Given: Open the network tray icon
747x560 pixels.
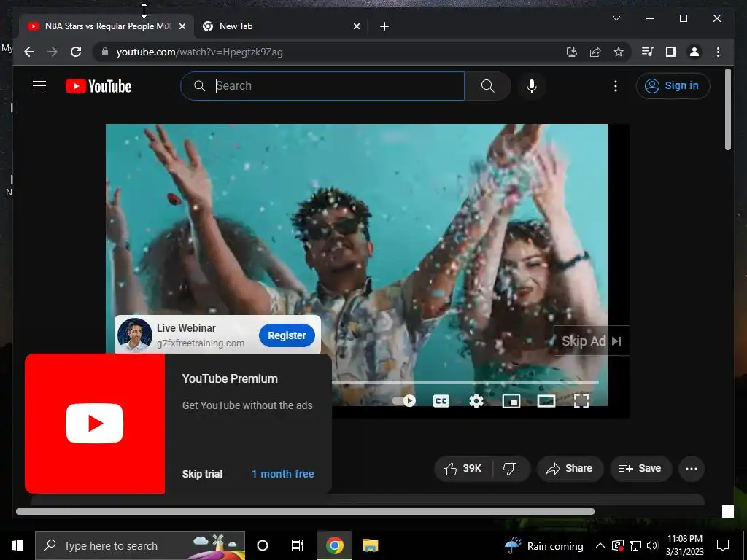Looking at the screenshot, I should [x=635, y=545].
